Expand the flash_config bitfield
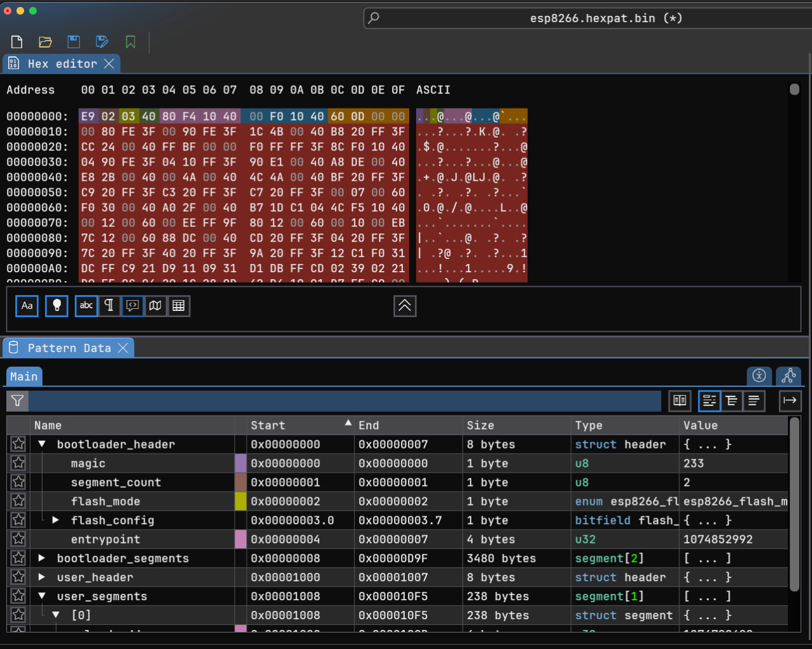This screenshot has width=812, height=649. pos(55,520)
